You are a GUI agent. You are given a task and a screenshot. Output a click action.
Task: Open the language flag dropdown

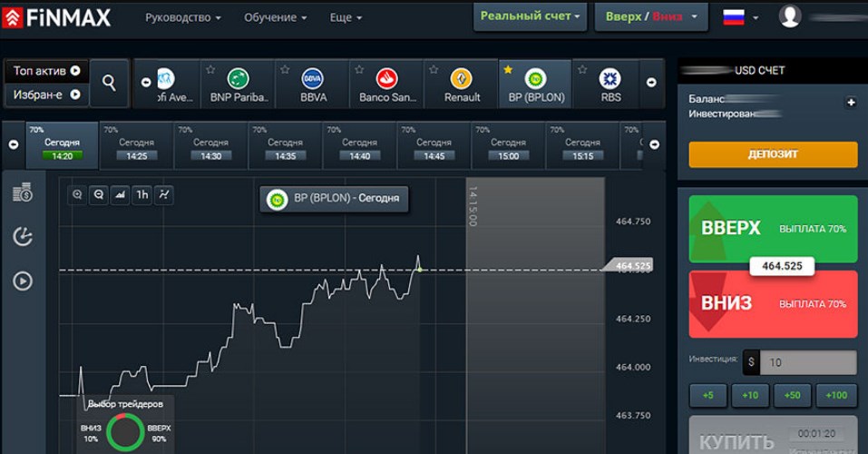point(740,16)
